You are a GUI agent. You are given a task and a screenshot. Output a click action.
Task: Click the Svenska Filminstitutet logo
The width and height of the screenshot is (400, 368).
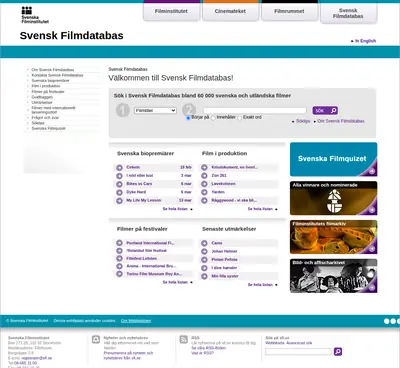click(35, 15)
